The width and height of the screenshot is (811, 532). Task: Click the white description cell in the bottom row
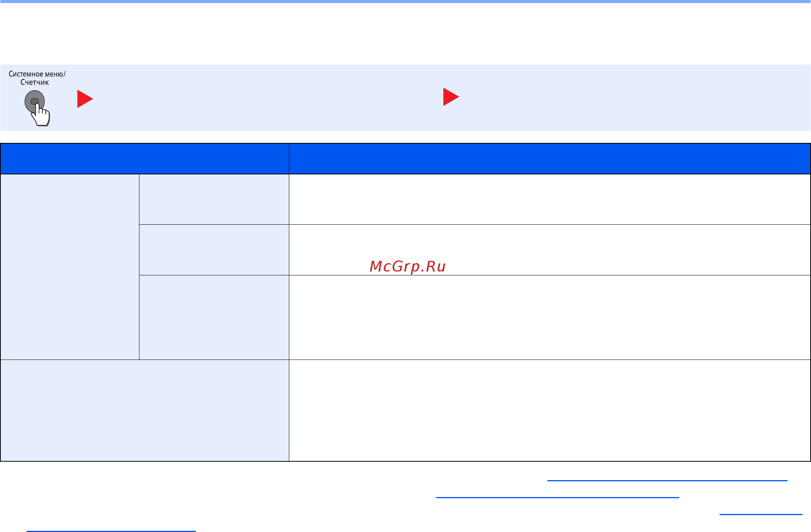[x=550, y=410]
